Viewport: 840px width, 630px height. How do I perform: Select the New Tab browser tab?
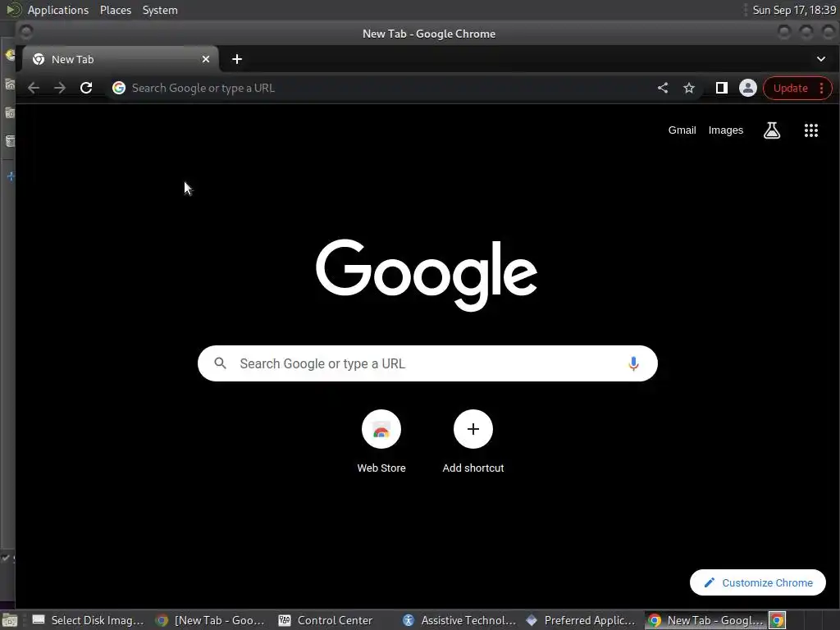121,59
